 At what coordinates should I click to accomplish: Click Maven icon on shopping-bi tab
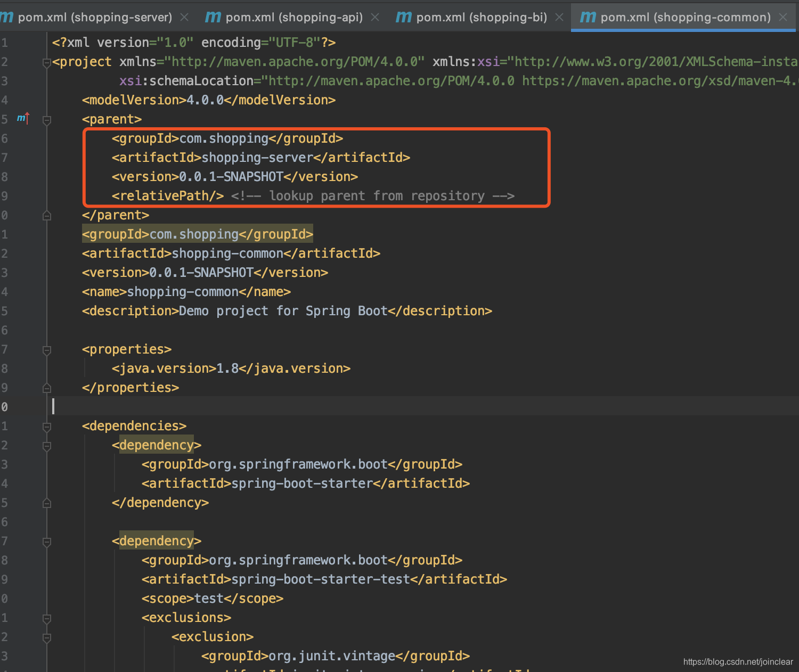click(x=404, y=17)
